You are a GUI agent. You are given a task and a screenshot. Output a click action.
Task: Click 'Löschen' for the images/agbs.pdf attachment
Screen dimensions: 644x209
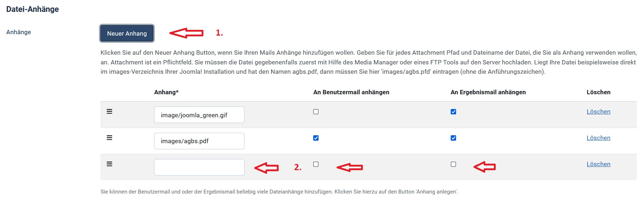click(598, 137)
